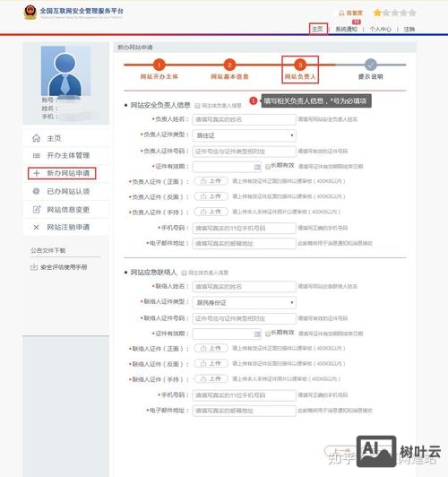This screenshot has height=477, width=448.
Task: Open the 负责人证件类型 dropdown
Action: pos(245,135)
